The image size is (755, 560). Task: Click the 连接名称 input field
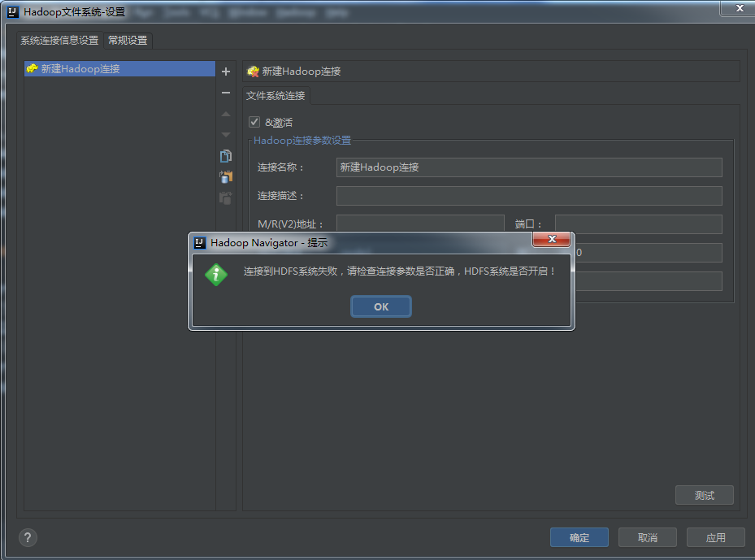tap(529, 167)
